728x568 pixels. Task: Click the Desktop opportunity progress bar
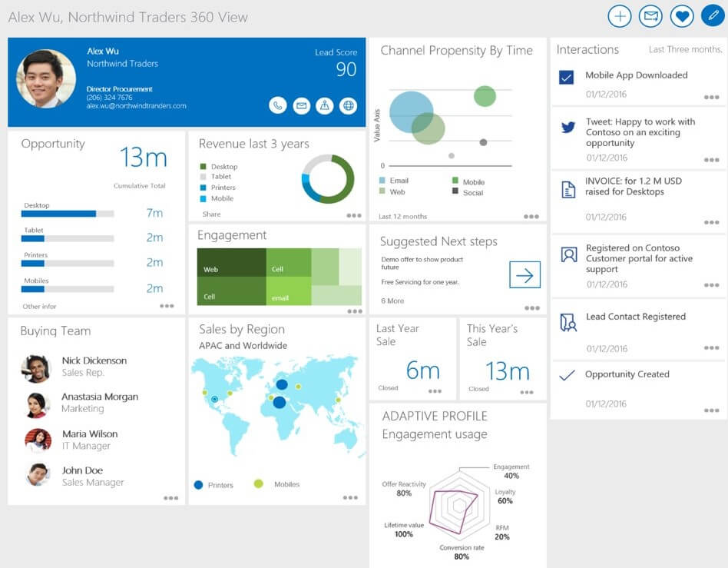click(x=68, y=214)
